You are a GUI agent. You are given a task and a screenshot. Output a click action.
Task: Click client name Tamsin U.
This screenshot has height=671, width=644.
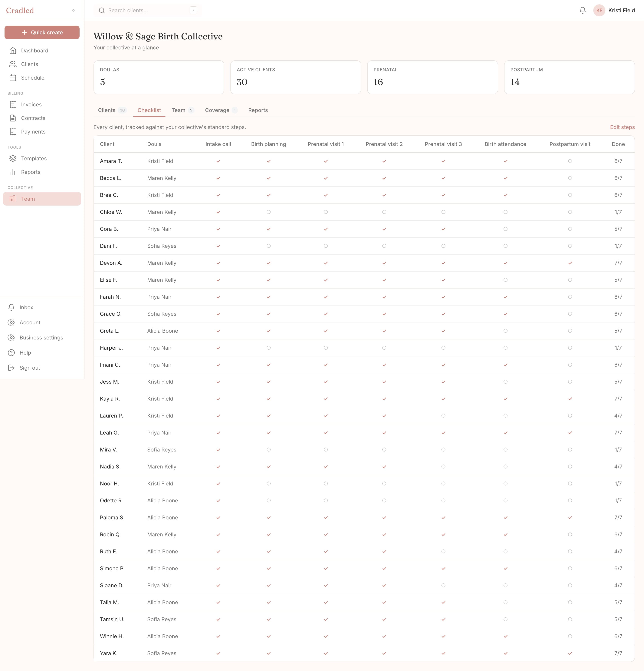112,619
